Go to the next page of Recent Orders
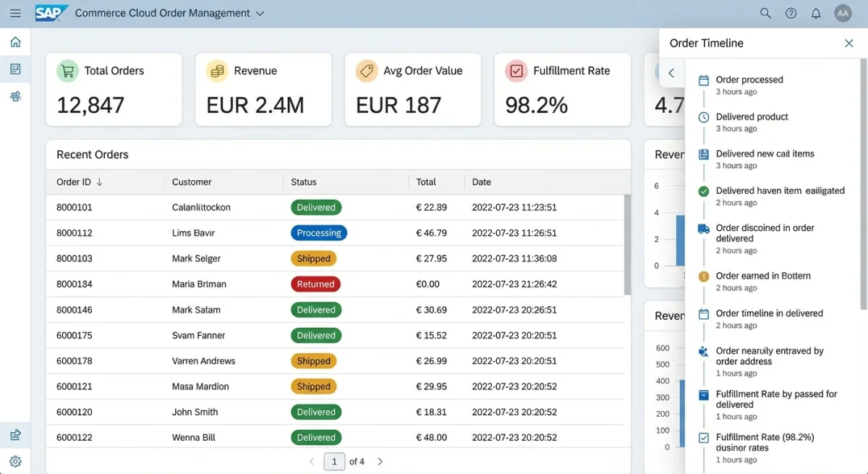Viewport: 868px width, 474px height. [x=380, y=461]
